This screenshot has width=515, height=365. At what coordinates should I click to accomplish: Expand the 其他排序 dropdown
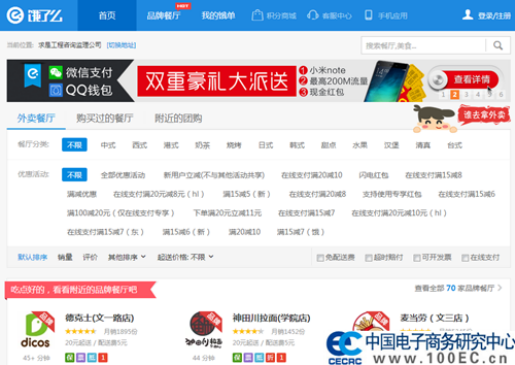[x=127, y=257]
